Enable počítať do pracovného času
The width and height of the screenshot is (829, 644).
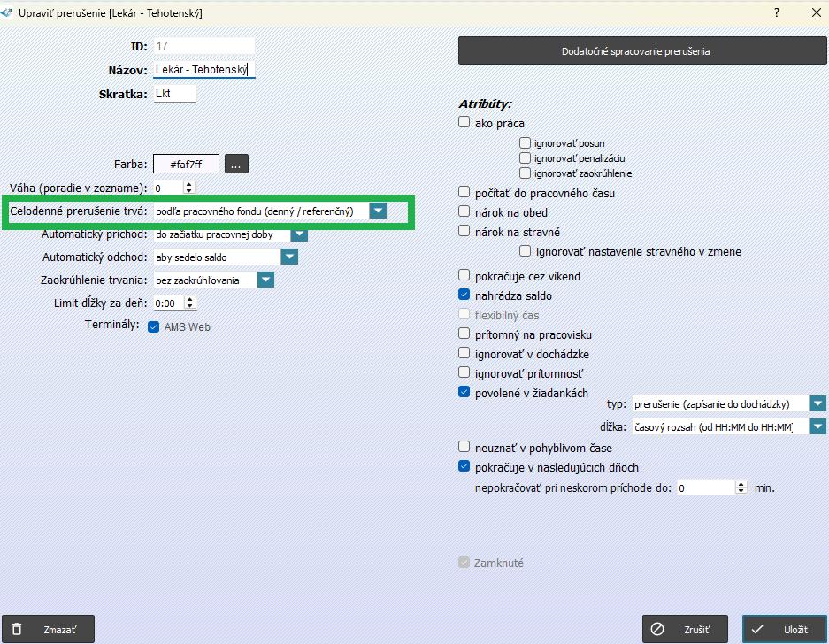point(464,191)
